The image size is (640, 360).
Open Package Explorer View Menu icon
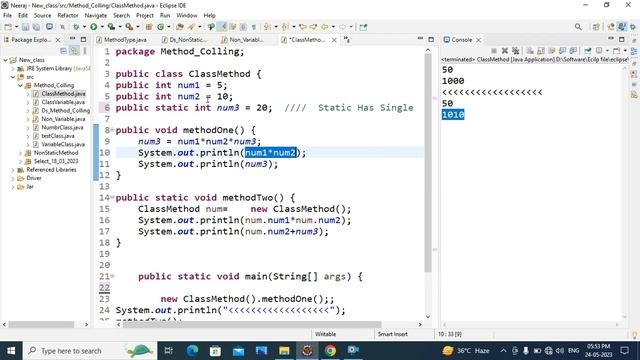(x=84, y=51)
